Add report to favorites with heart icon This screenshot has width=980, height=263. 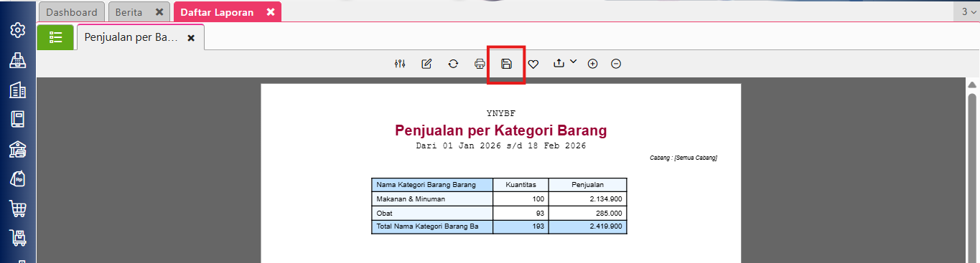pyautogui.click(x=533, y=64)
